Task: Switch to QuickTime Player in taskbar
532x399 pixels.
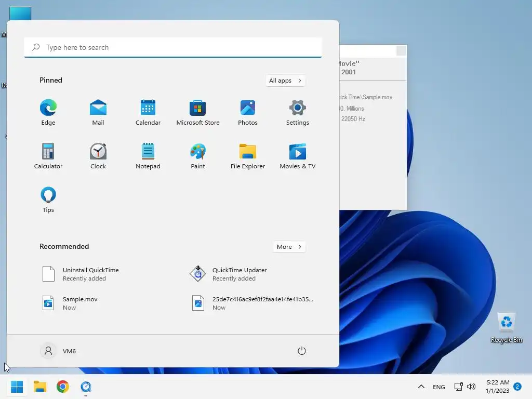Action: click(x=86, y=387)
